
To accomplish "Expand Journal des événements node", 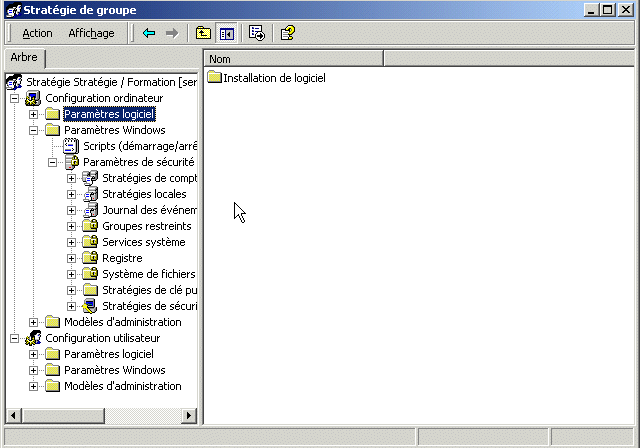I will (71, 211).
